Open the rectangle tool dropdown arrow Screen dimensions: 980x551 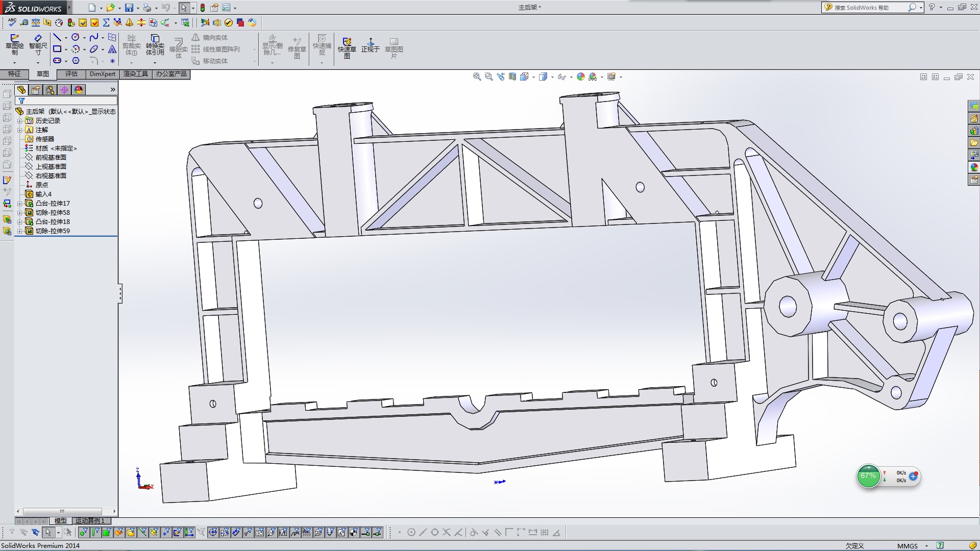coord(65,49)
